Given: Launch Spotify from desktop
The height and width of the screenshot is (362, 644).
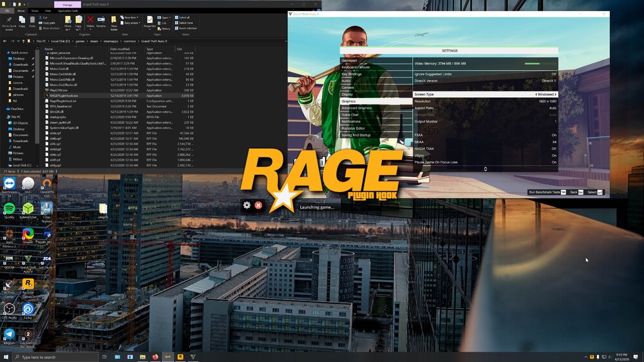Looking at the screenshot, I should [x=9, y=211].
